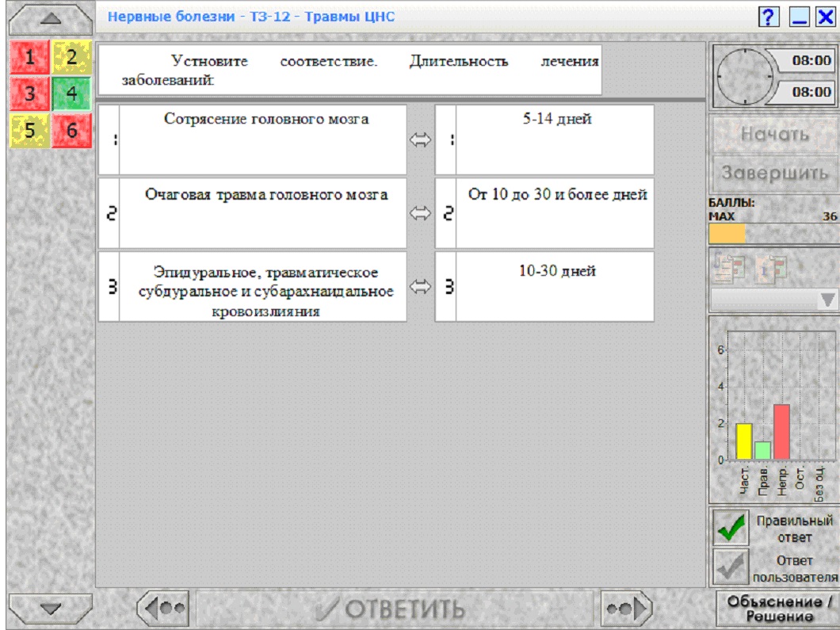Open question 1 in the navigator
This screenshot has width=840, height=630.
point(29,57)
